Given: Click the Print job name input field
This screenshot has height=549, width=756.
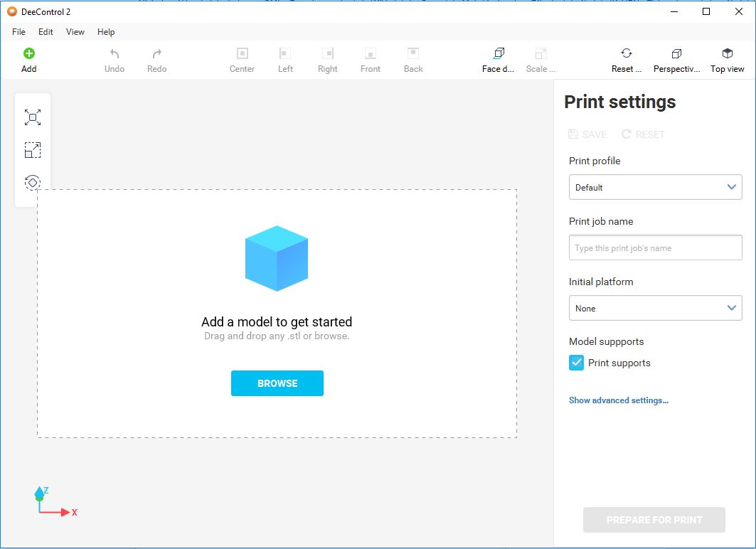Looking at the screenshot, I should point(655,248).
